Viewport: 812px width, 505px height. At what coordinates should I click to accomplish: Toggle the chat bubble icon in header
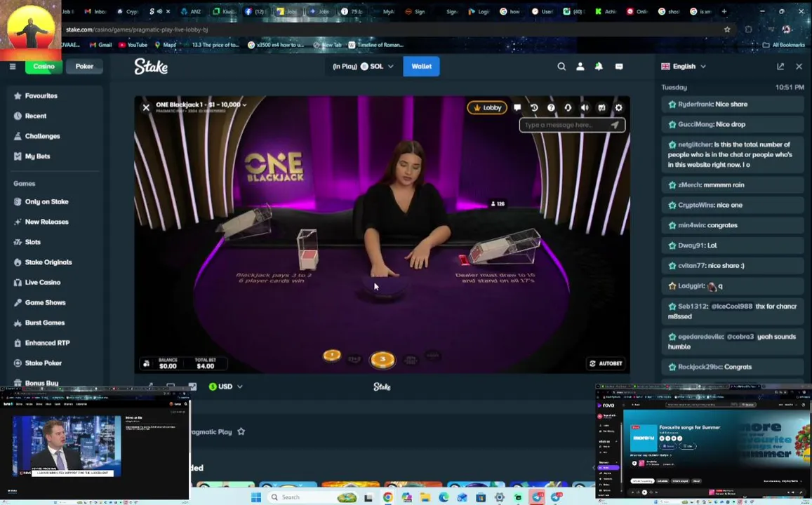click(619, 66)
